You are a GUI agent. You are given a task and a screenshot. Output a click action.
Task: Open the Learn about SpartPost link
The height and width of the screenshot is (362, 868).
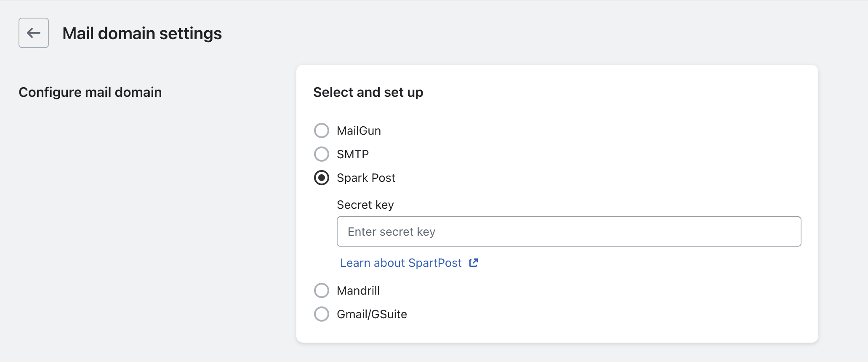(401, 263)
